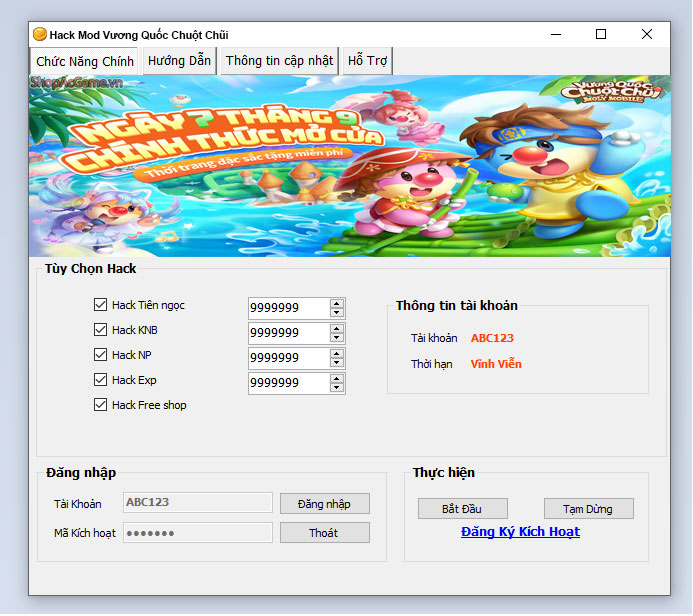Open the Đăng Ký Kích Hoạt link
The image size is (693, 616).
pos(520,532)
